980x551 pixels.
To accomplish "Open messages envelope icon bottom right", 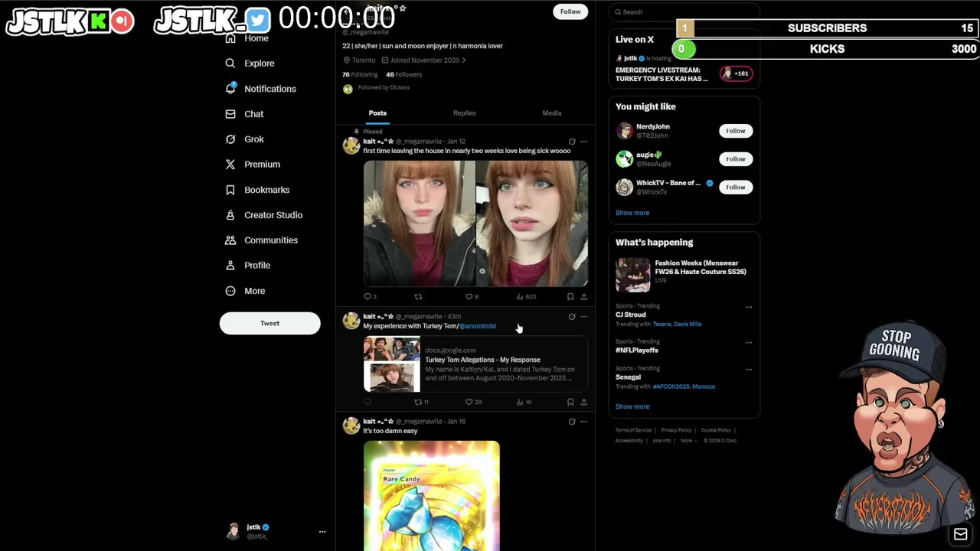I will (x=960, y=534).
